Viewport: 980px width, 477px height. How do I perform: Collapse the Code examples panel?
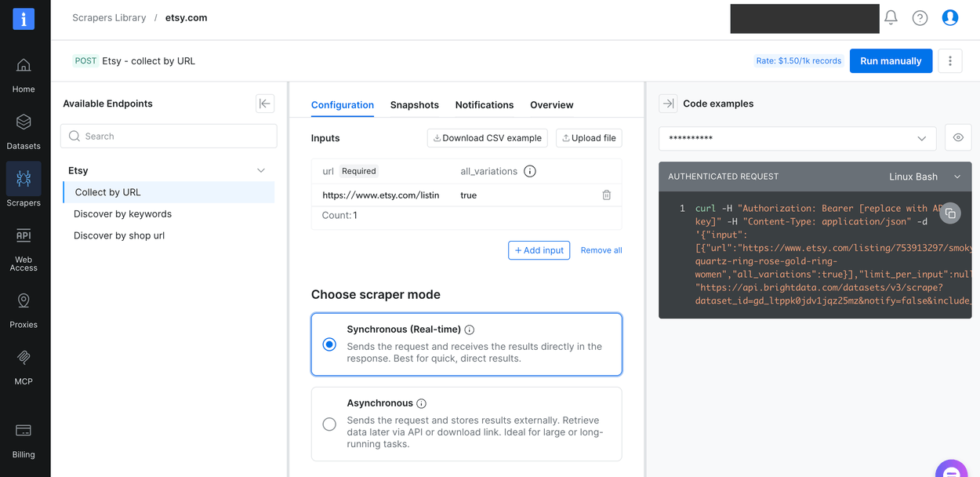coord(668,104)
